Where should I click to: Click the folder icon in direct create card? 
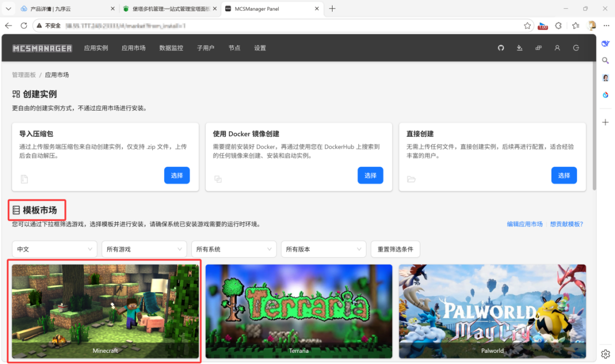coord(411,179)
